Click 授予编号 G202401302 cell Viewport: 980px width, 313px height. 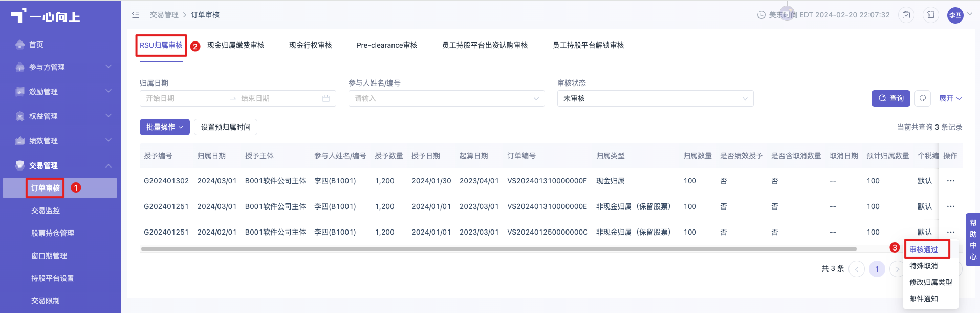tap(166, 181)
